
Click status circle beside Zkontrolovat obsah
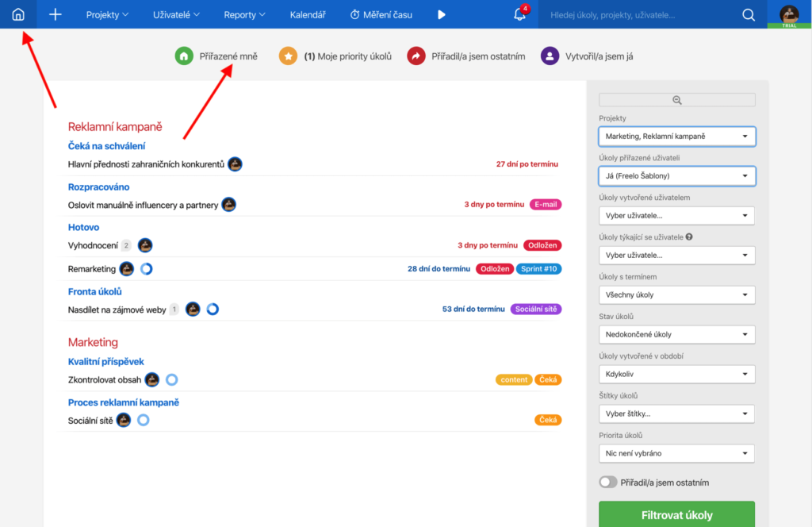[171, 380]
